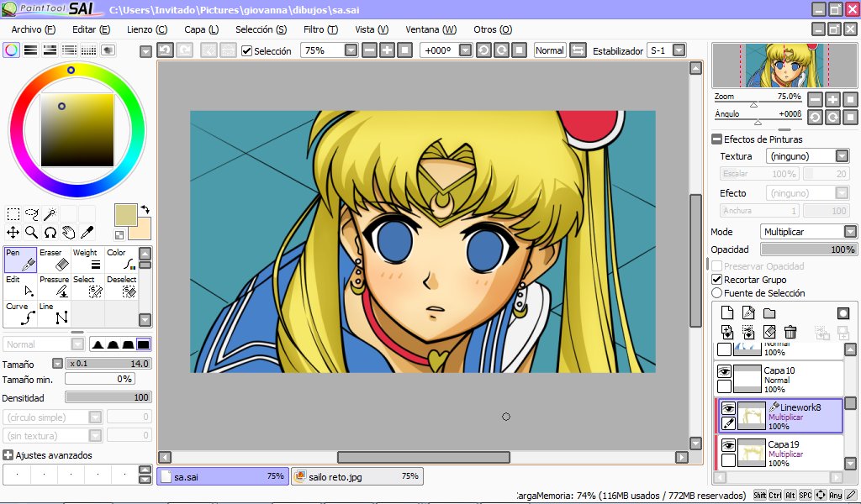Screen dimensions: 861x504
Task: Open the Ventana menu
Action: [430, 29]
